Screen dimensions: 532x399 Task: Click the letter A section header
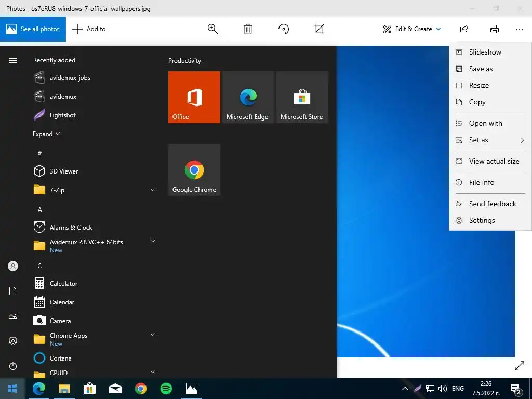point(39,210)
